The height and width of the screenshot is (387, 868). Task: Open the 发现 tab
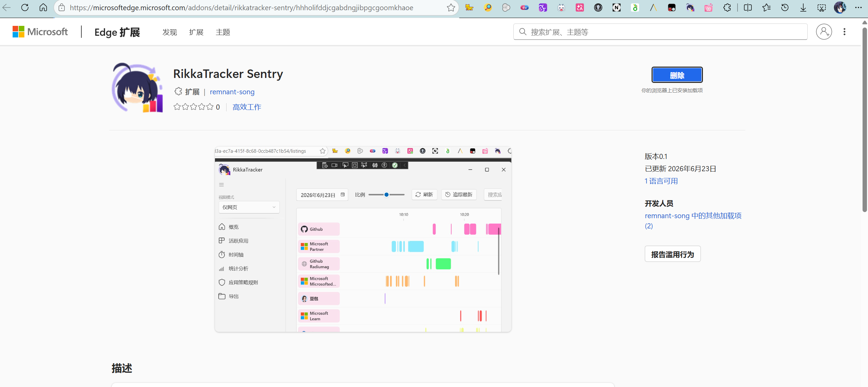170,32
